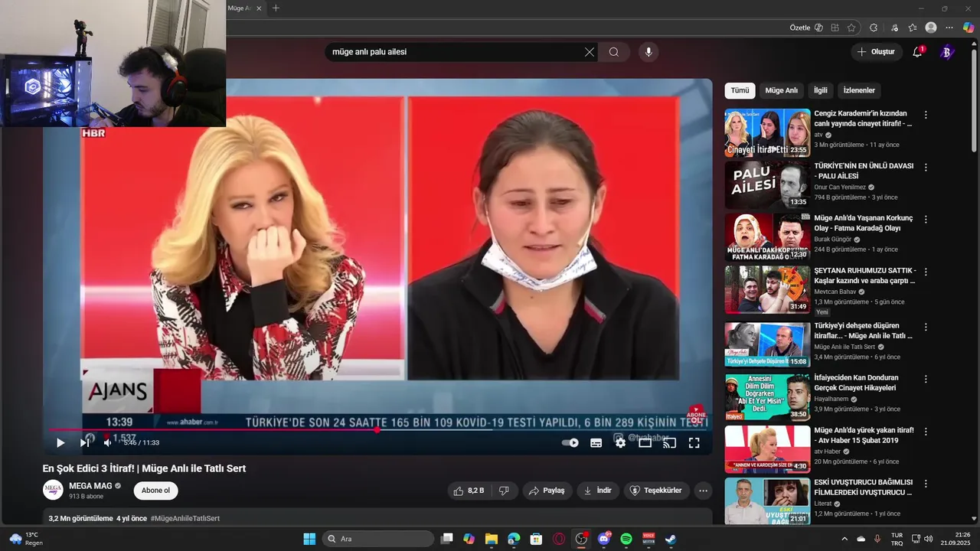Cast the video with Play on TV
980x551 pixels.
click(x=669, y=442)
